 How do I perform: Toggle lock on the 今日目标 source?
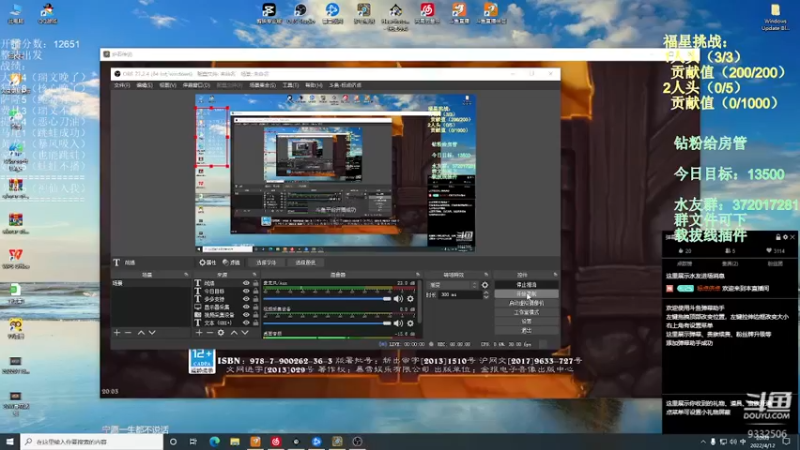tap(256, 291)
